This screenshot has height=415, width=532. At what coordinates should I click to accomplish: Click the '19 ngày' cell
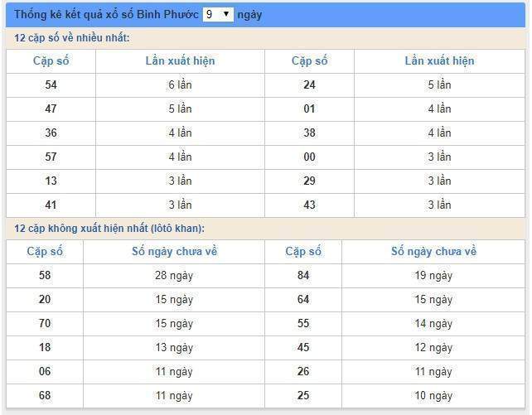click(433, 275)
